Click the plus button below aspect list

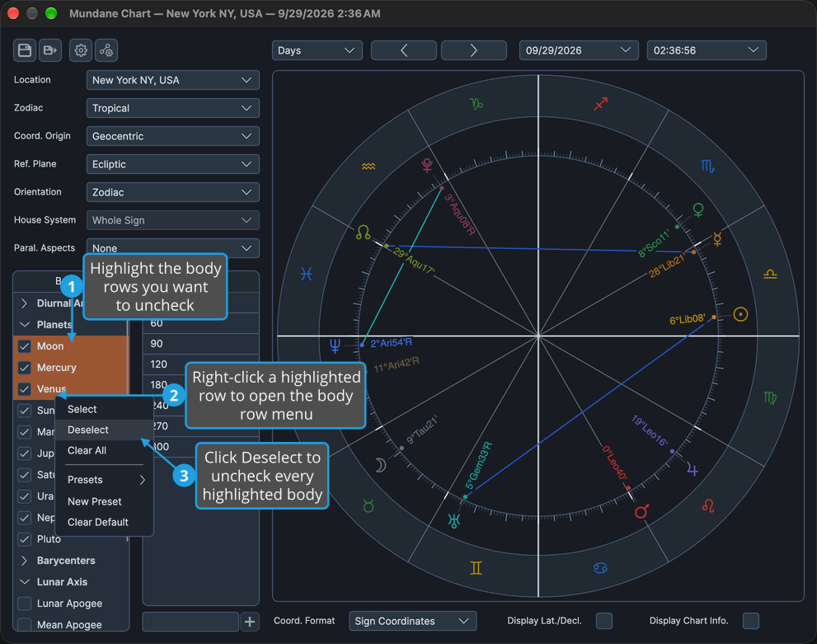250,621
